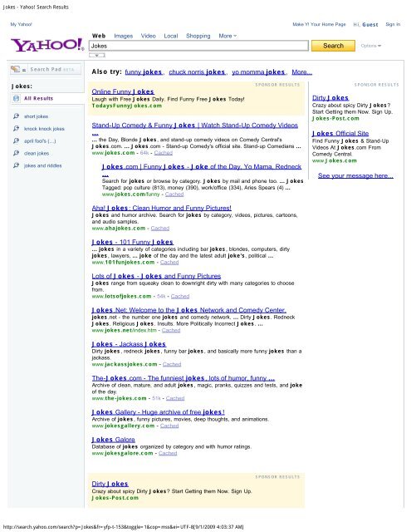Click search icon beside april fool's
This screenshot has height=532, width=411.
click(16, 140)
